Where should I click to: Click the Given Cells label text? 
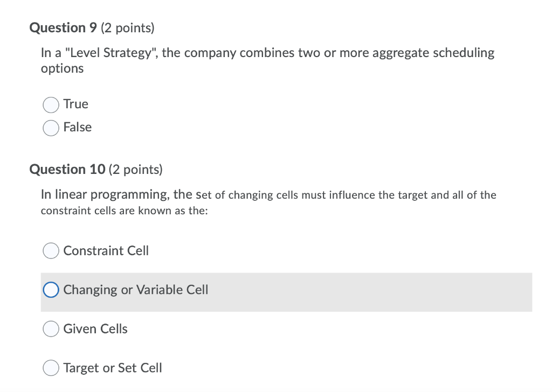click(95, 328)
